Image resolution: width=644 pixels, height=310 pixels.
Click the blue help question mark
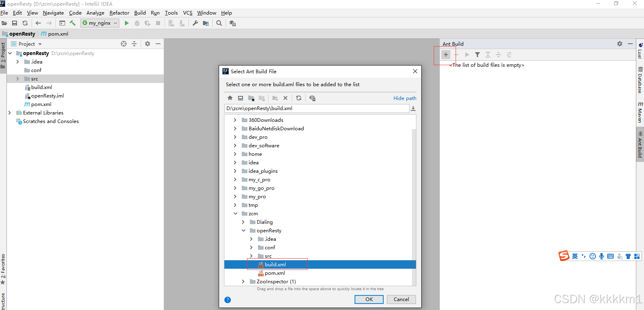[x=228, y=300]
